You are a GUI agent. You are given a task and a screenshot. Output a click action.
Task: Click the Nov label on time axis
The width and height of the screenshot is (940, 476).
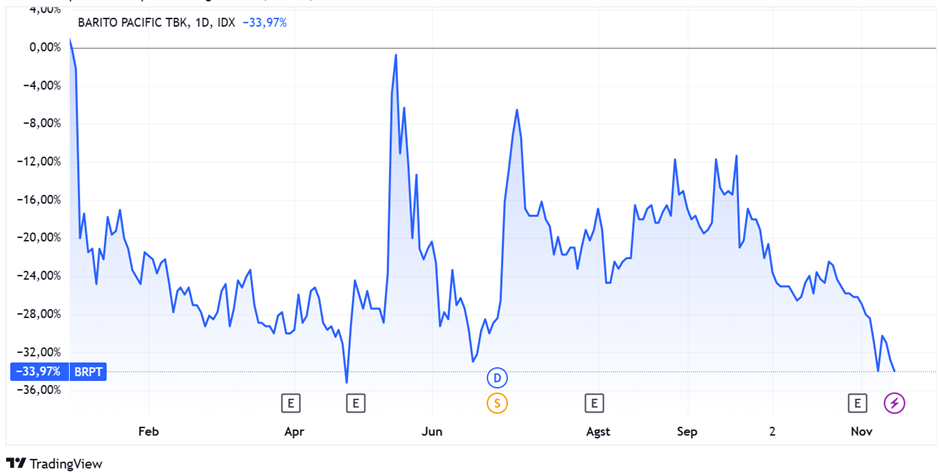[861, 432]
